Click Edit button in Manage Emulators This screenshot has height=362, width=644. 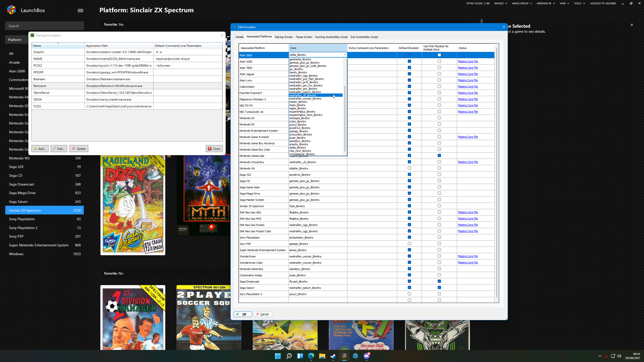59,149
